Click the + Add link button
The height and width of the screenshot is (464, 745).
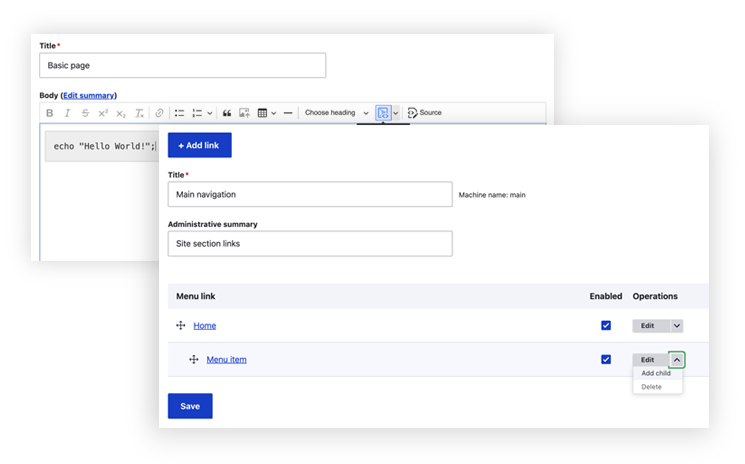[199, 145]
